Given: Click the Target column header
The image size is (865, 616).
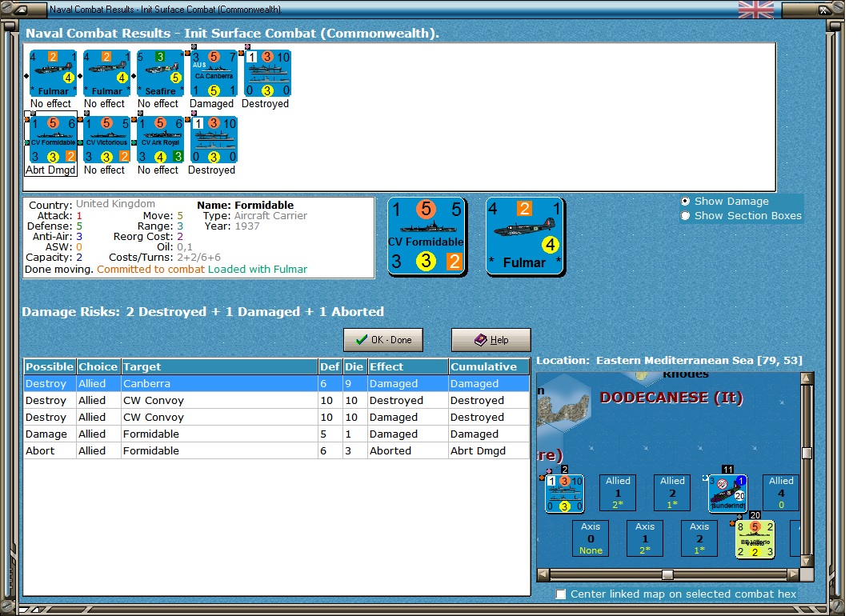Looking at the screenshot, I should point(219,366).
